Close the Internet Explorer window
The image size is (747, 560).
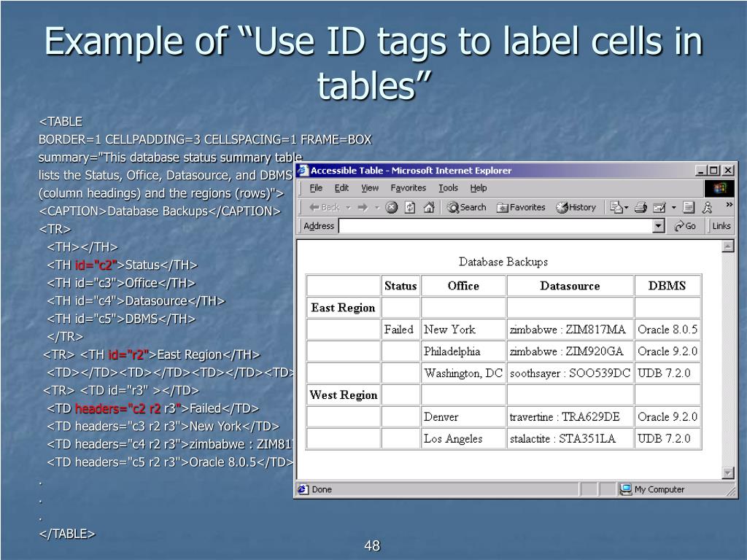pyautogui.click(x=728, y=171)
